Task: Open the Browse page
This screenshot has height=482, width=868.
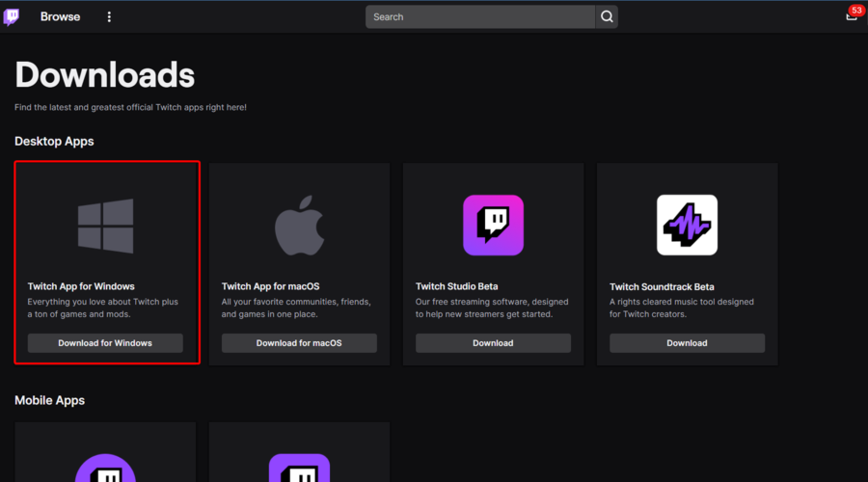Action: pyautogui.click(x=60, y=16)
